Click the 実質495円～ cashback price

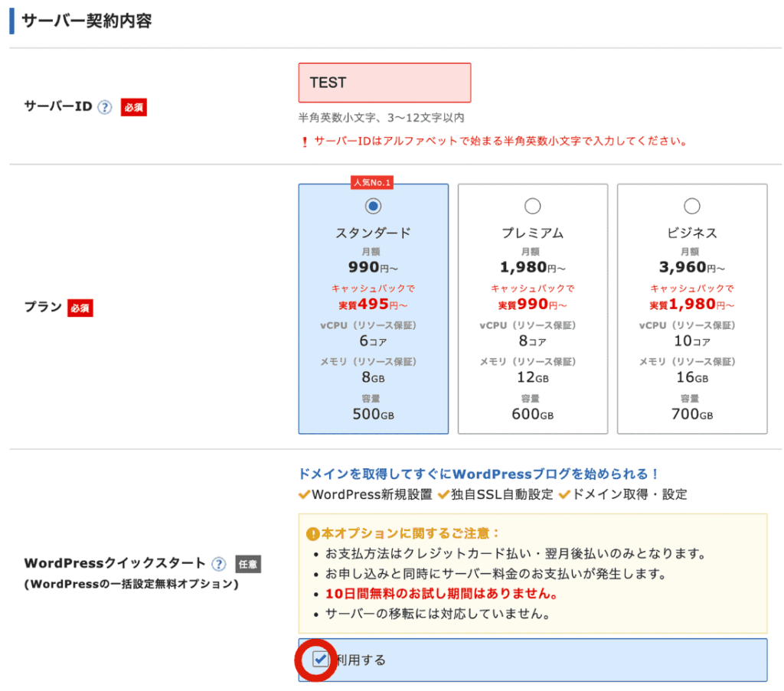(373, 304)
